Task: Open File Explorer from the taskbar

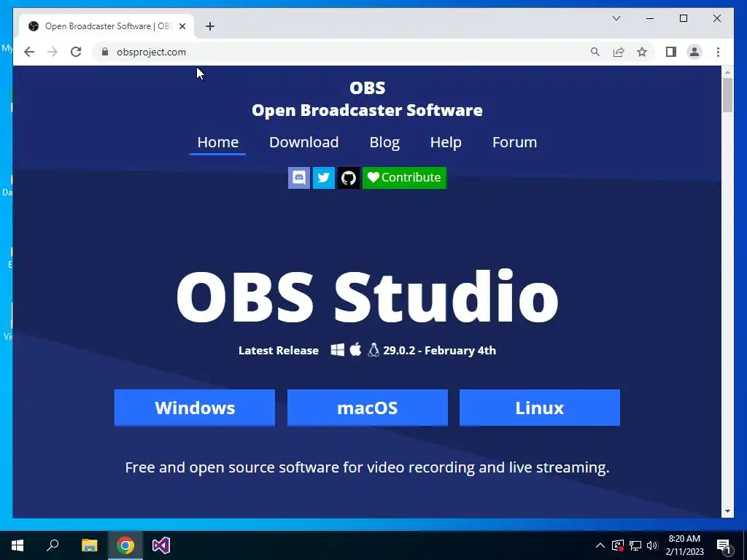Action: [x=89, y=545]
